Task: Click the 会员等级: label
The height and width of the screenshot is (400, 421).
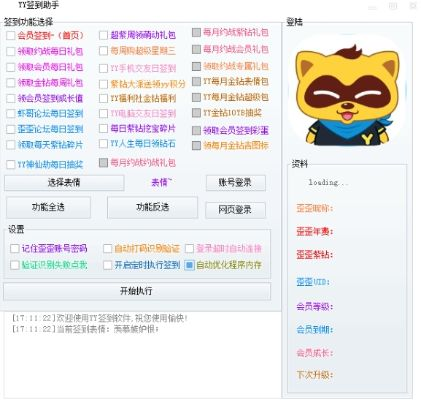Action: [315, 307]
